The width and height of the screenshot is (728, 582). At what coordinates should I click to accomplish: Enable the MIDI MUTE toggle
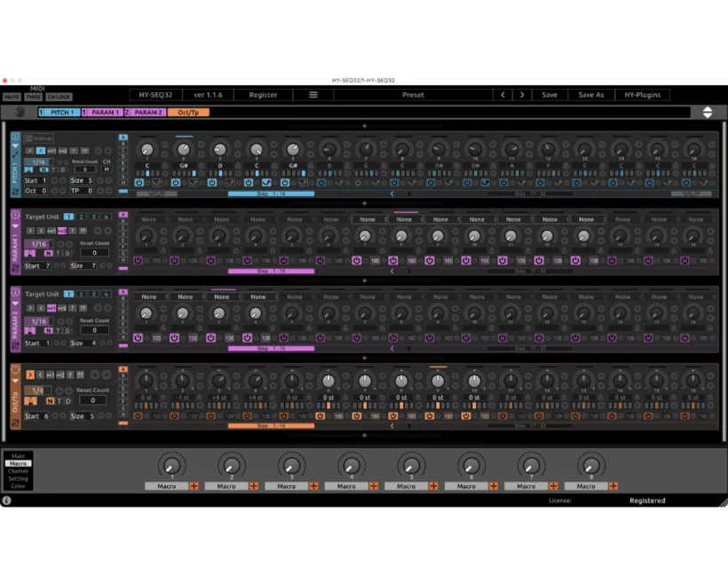click(12, 96)
